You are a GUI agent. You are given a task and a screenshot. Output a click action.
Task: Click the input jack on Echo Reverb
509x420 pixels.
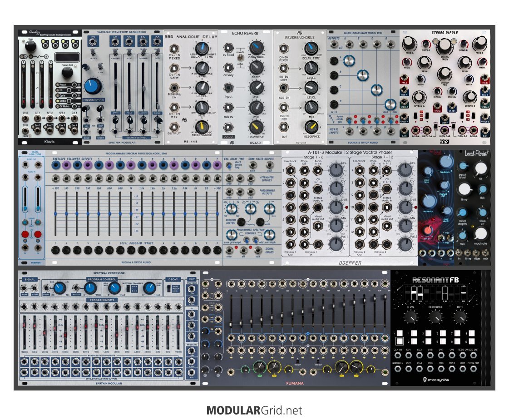pyautogui.click(x=228, y=88)
